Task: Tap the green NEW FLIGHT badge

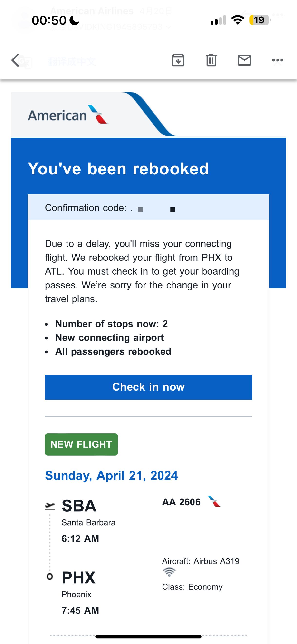Action: [81, 444]
